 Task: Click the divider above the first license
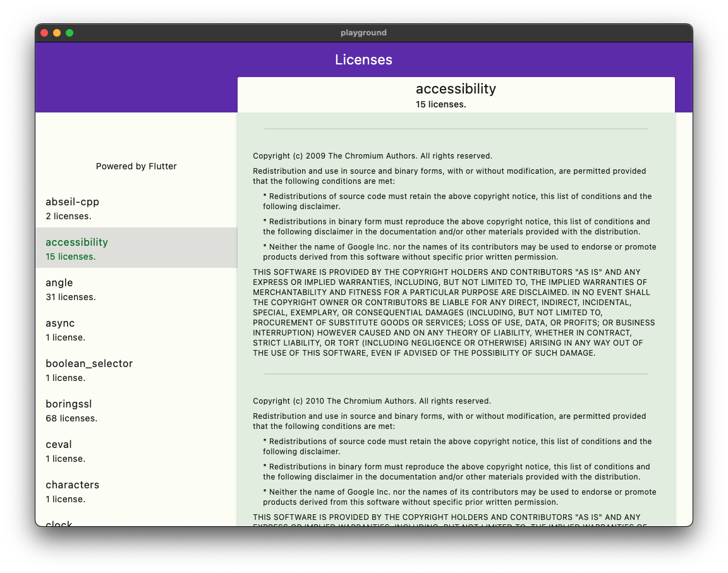click(x=456, y=129)
